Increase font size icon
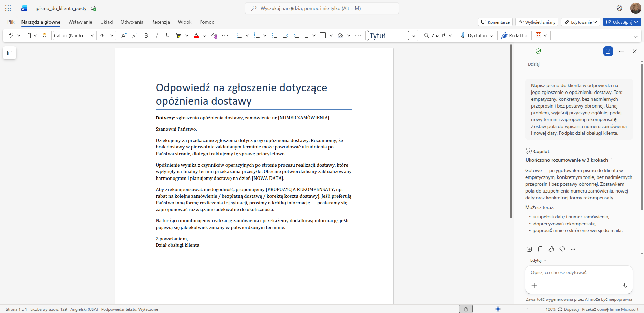Image resolution: width=644 pixels, height=313 pixels. pyautogui.click(x=124, y=35)
